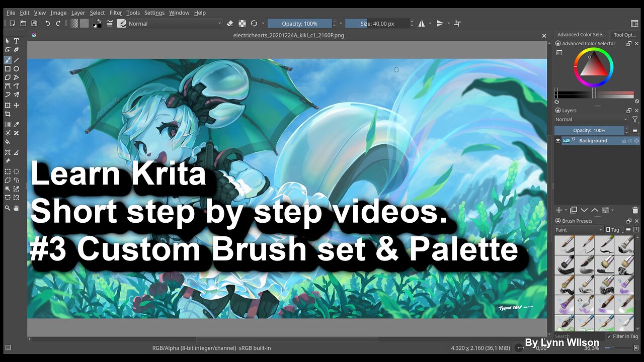The image size is (644, 362).
Task: Toggle eraser mode in the toolbar
Action: 230,23
